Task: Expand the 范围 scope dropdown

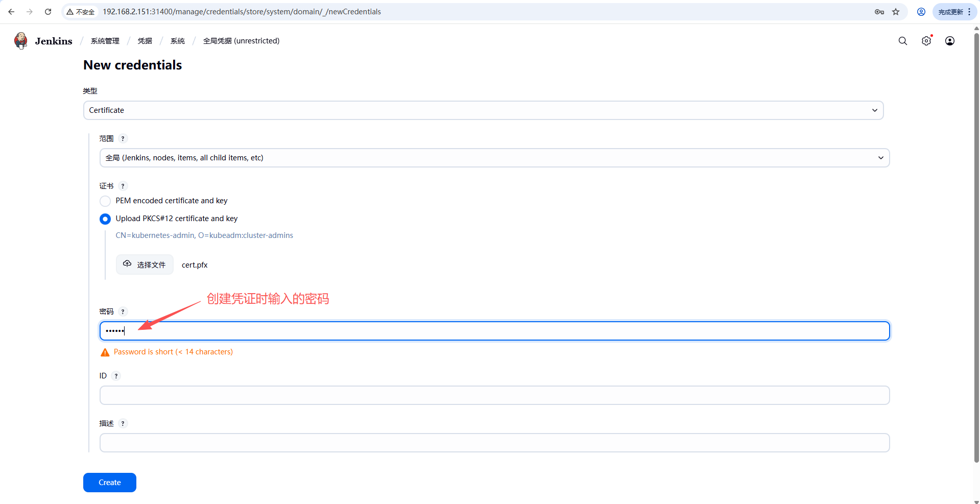Action: tap(494, 158)
